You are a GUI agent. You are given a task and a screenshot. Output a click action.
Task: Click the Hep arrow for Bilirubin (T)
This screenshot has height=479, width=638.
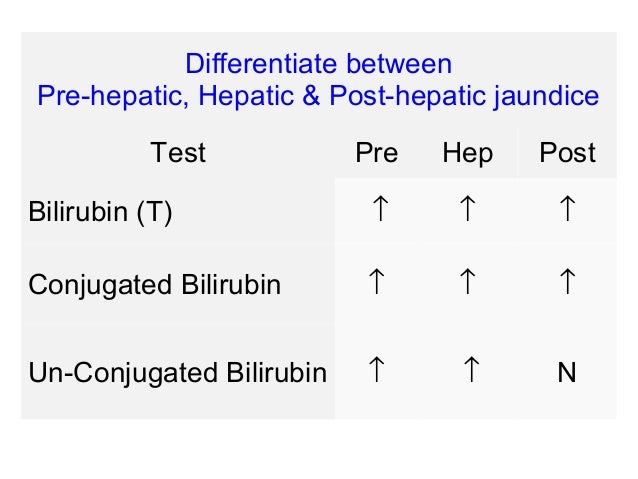[x=467, y=211]
